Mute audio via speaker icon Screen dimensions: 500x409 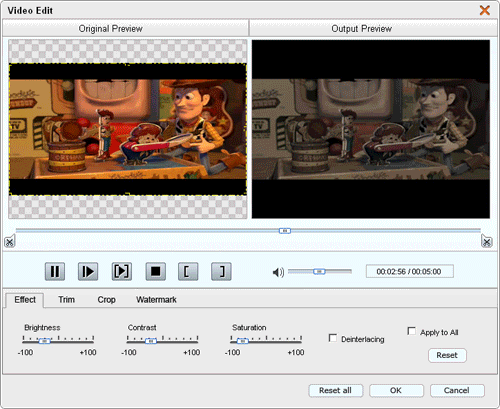(x=278, y=272)
